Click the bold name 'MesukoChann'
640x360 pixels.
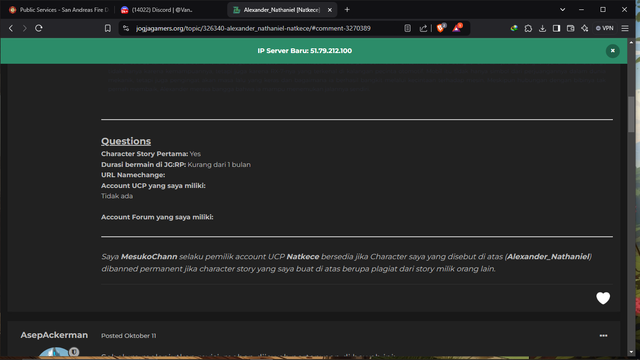pyautogui.click(x=149, y=256)
